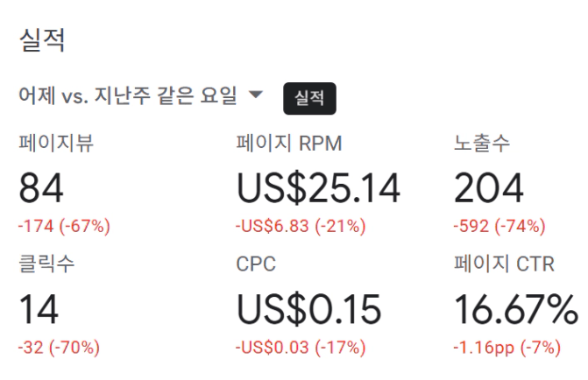
Task: Click the 페이지뷰 value 84
Action: [41, 188]
